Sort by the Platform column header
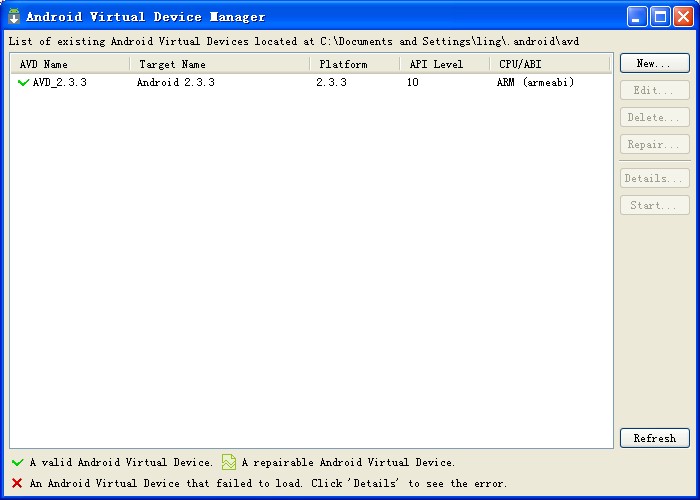The height and width of the screenshot is (500, 700). coord(355,64)
